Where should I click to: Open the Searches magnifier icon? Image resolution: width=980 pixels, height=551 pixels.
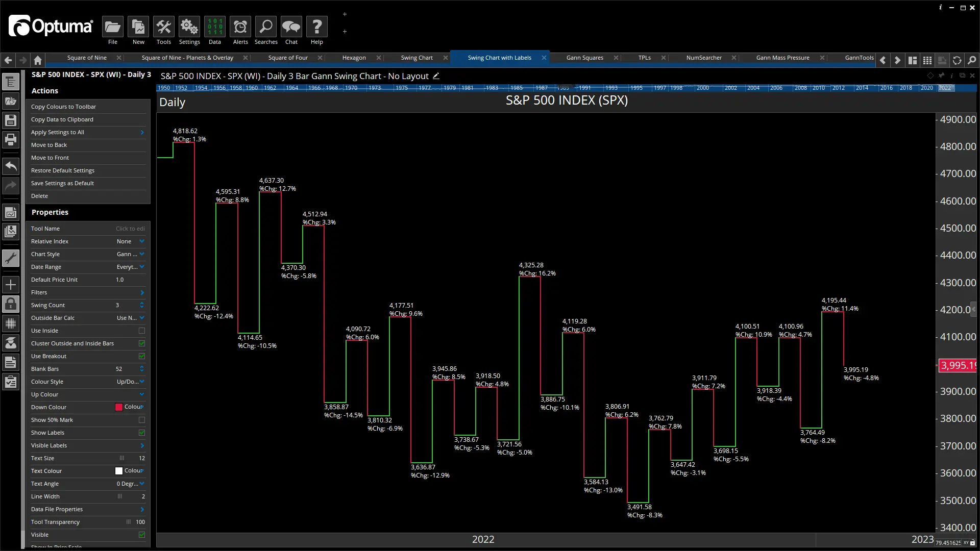(266, 27)
